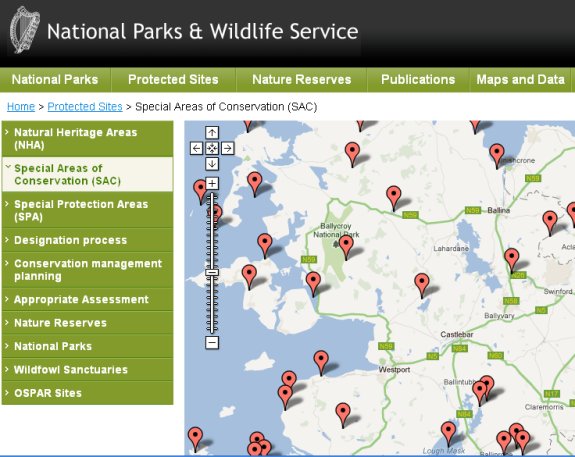This screenshot has height=457, width=575.
Task: Expand the chevron beside Special Protection Areas
Action: click(x=7, y=204)
